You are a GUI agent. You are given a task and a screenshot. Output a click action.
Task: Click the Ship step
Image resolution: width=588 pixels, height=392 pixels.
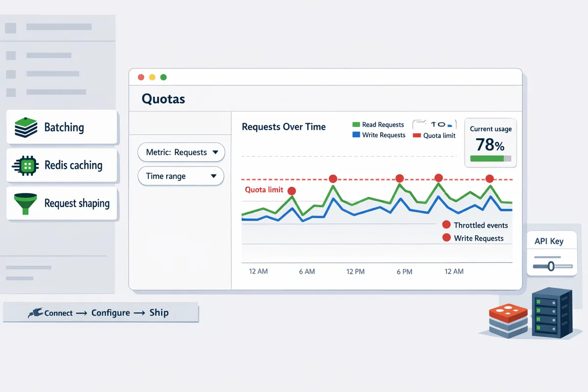(x=159, y=313)
